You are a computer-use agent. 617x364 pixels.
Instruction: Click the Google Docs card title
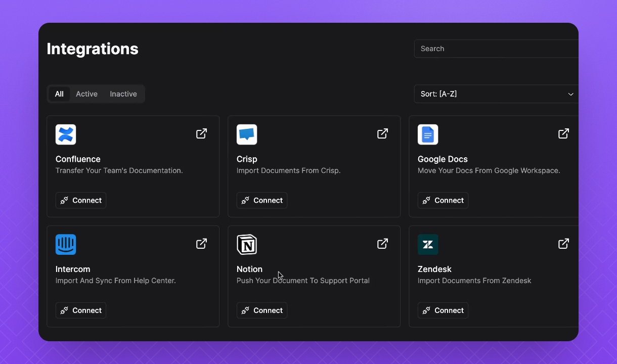[x=443, y=159]
